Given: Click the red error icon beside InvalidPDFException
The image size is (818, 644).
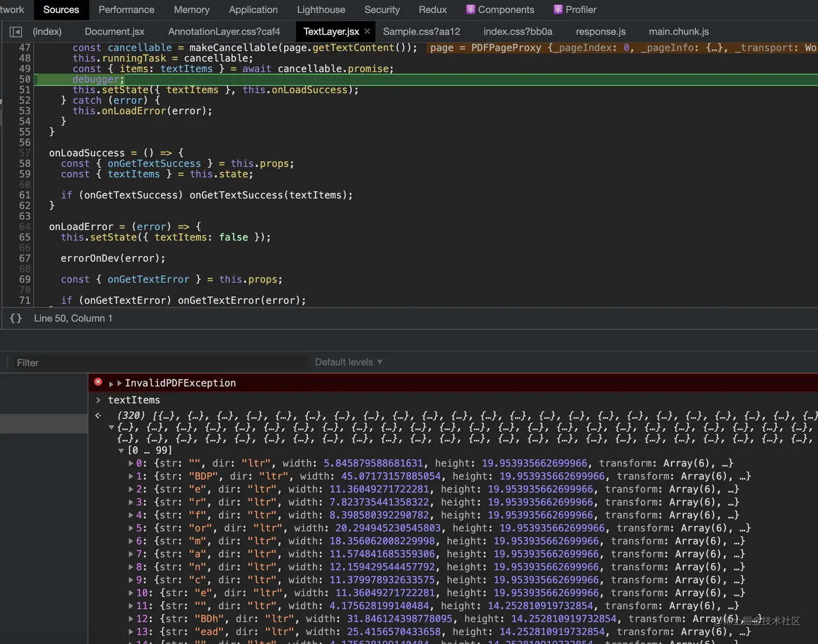Looking at the screenshot, I should pos(98,382).
